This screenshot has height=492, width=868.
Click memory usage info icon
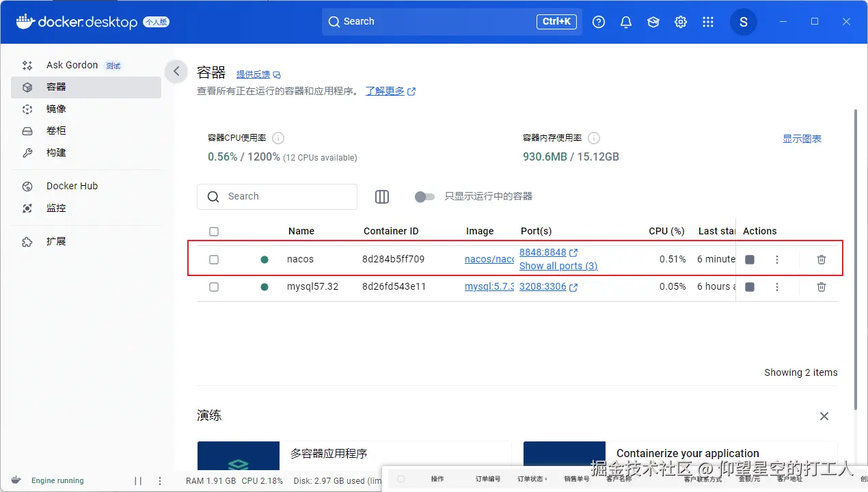pos(594,138)
